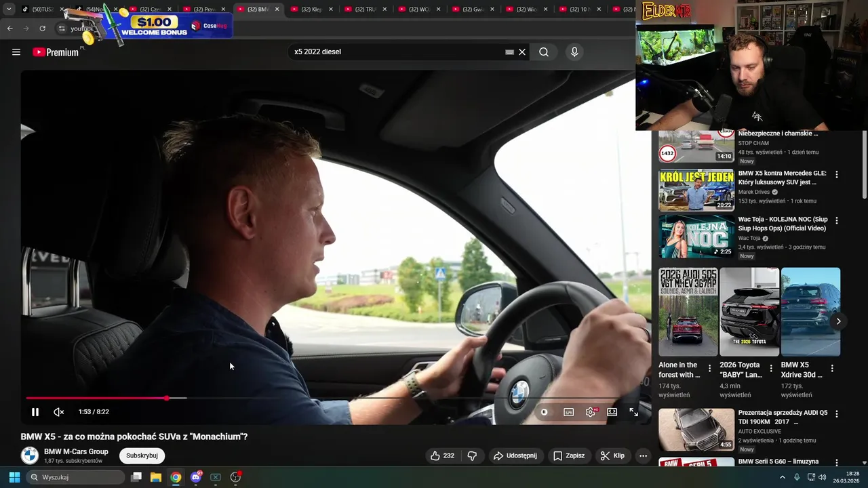Open Task View on taskbar
868x488 pixels.
point(136,477)
